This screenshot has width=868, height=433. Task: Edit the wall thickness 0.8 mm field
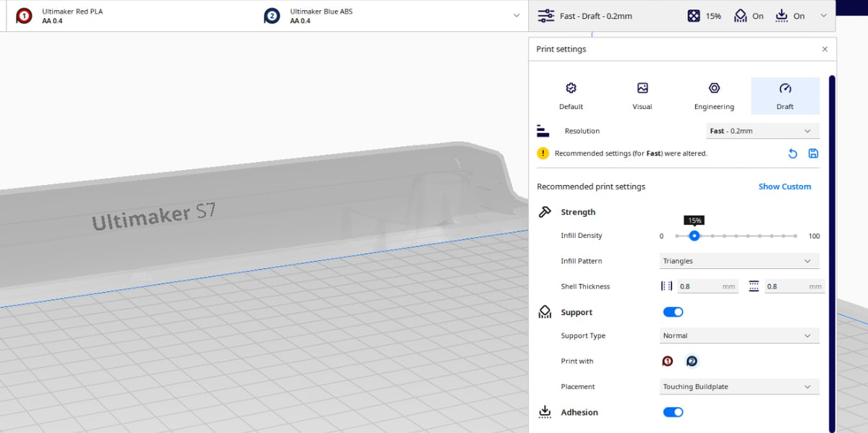click(707, 286)
